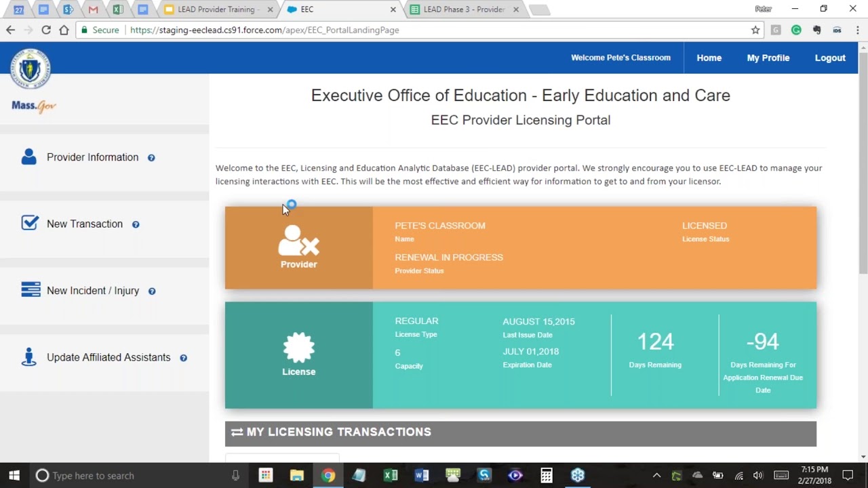Click the New Incident / Injury list icon
Viewport: 868px width, 488px height.
coord(31,290)
